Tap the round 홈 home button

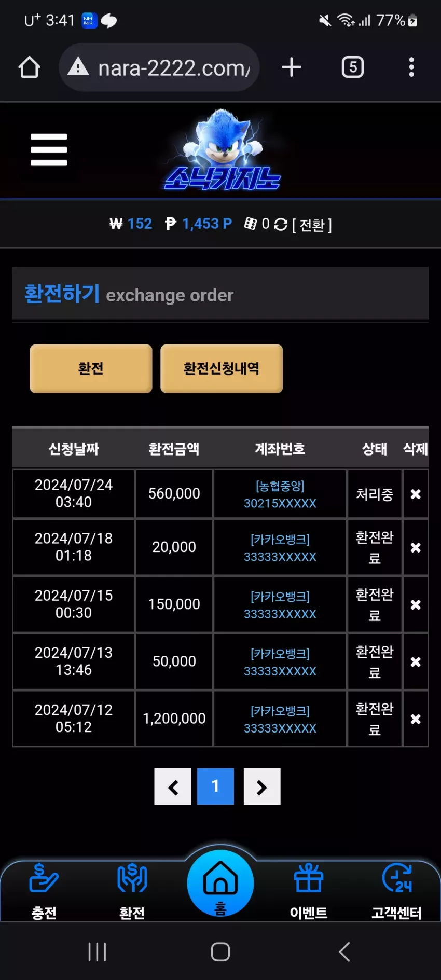pyautogui.click(x=220, y=883)
